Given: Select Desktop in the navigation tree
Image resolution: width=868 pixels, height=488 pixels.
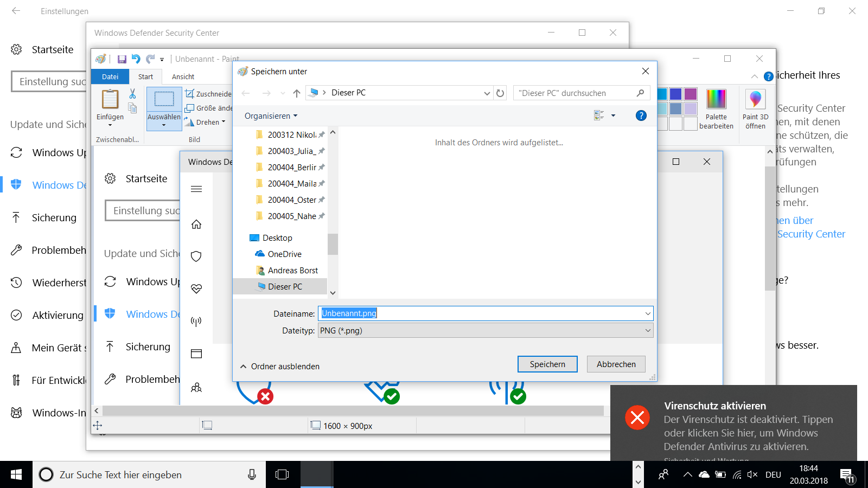Looking at the screenshot, I should tap(271, 238).
